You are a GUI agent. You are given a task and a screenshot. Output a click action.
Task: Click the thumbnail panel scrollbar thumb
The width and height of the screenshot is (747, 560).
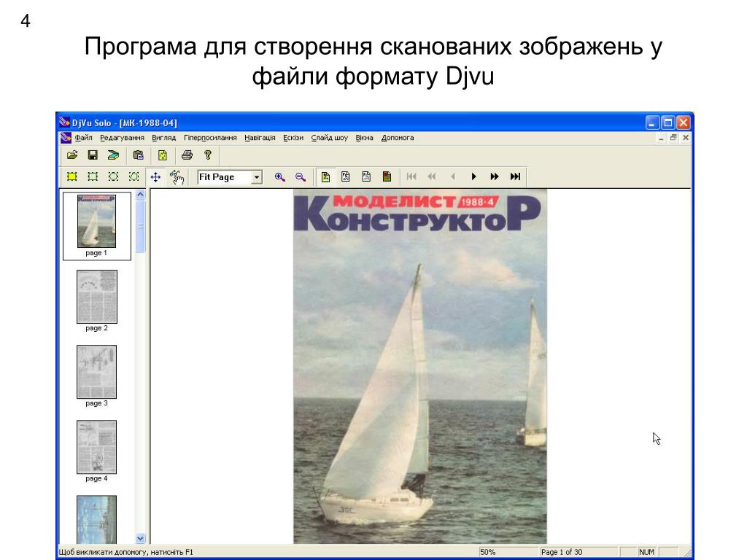(140, 226)
